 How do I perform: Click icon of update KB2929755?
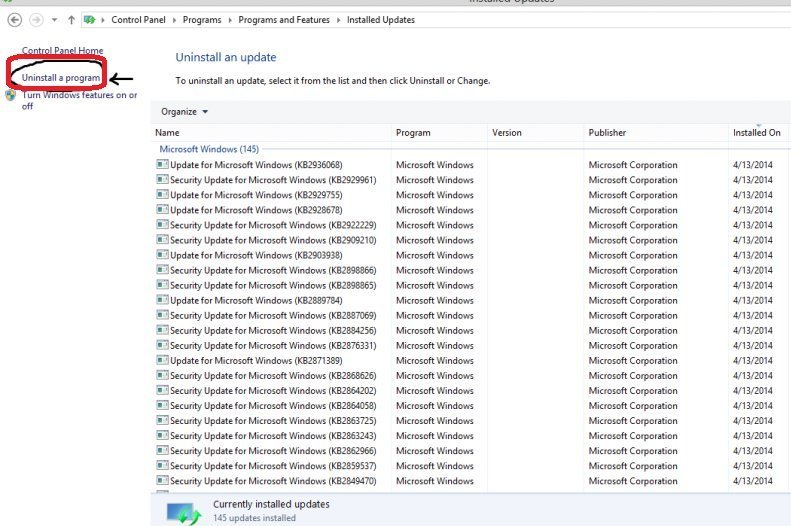pyautogui.click(x=162, y=195)
